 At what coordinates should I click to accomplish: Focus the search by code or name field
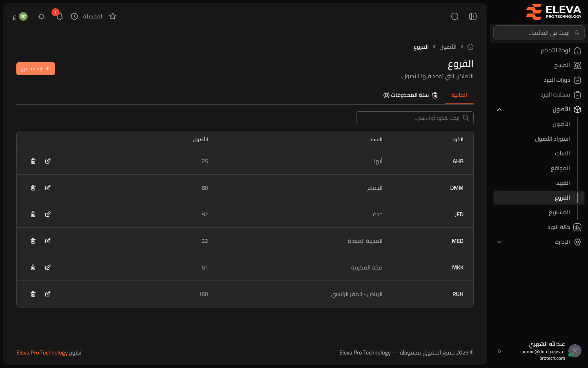[x=415, y=118]
